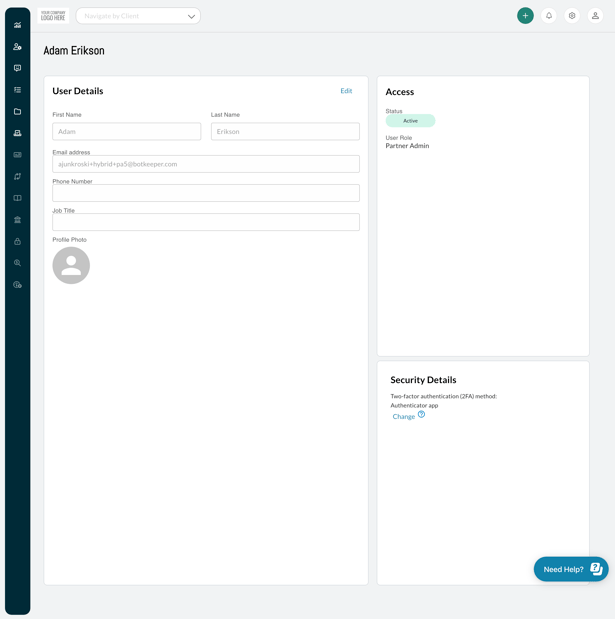Click the company logo placeholder
This screenshot has height=619, width=615.
coord(53,16)
